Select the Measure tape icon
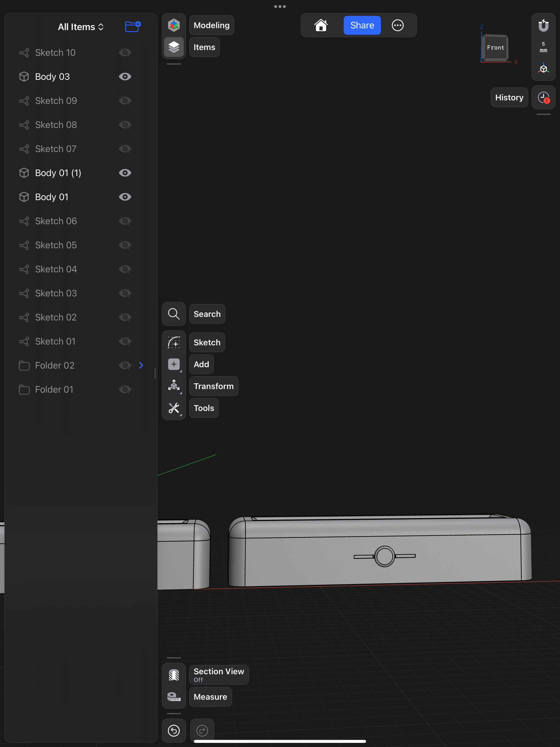This screenshot has height=747, width=560. pos(174,697)
